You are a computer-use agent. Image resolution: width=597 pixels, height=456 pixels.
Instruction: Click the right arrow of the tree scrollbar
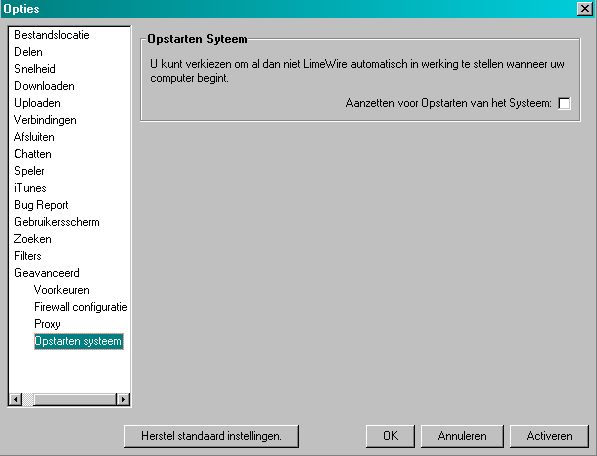click(x=123, y=399)
